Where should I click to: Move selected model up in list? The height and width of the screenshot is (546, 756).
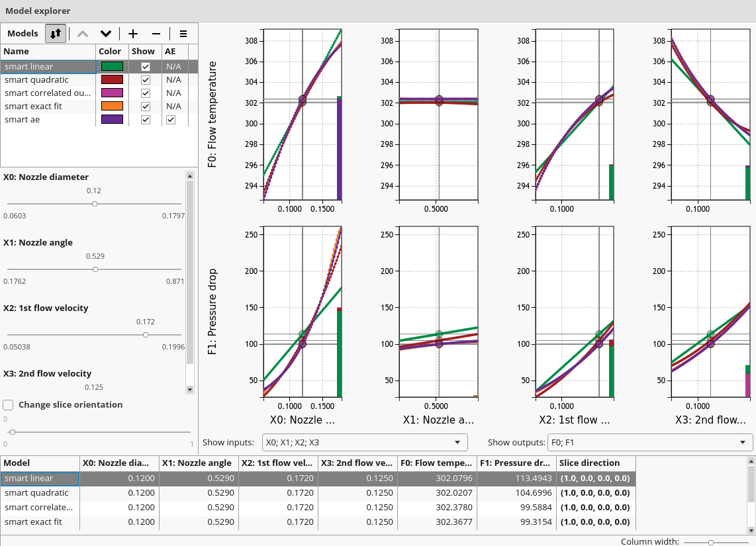83,34
